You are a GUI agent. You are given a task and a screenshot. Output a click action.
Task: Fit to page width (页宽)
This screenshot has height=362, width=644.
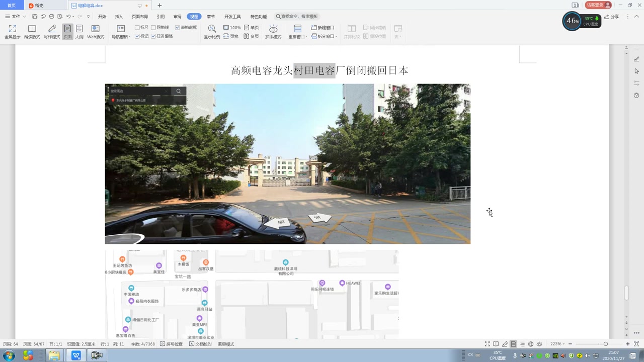pos(231,36)
